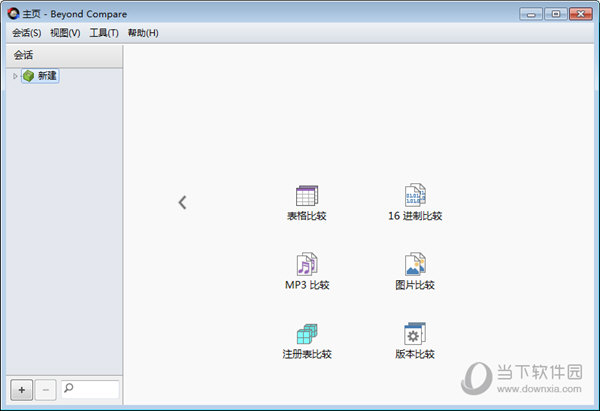The image size is (600, 411).
Task: Click the 表格比较 label text
Action: coord(307,216)
